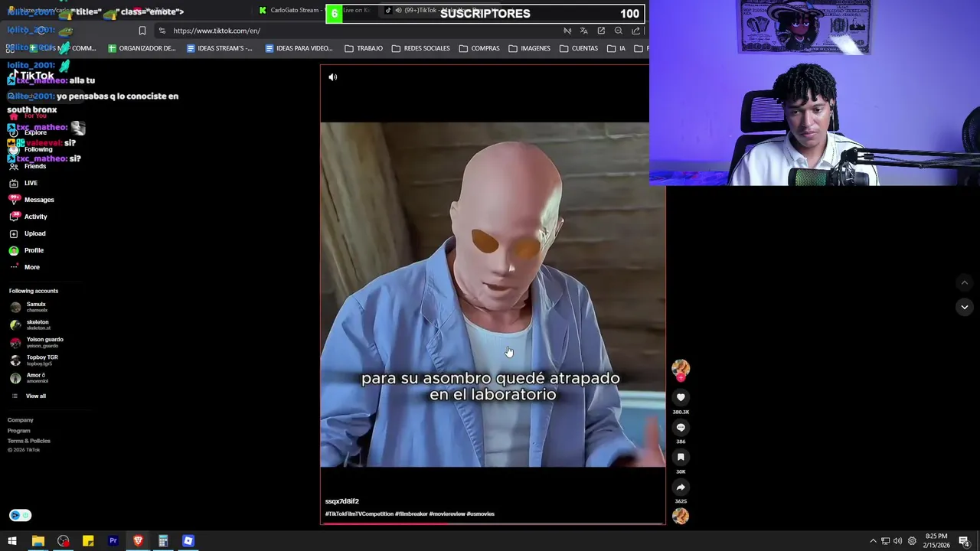Expand Terms & Policies footer section
Image resolution: width=980 pixels, height=551 pixels.
pos(29,441)
